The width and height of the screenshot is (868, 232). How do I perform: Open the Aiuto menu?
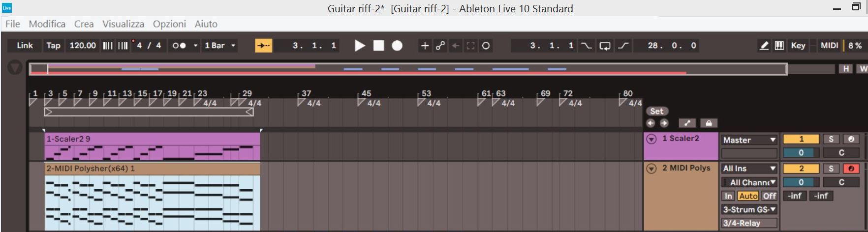pos(206,24)
